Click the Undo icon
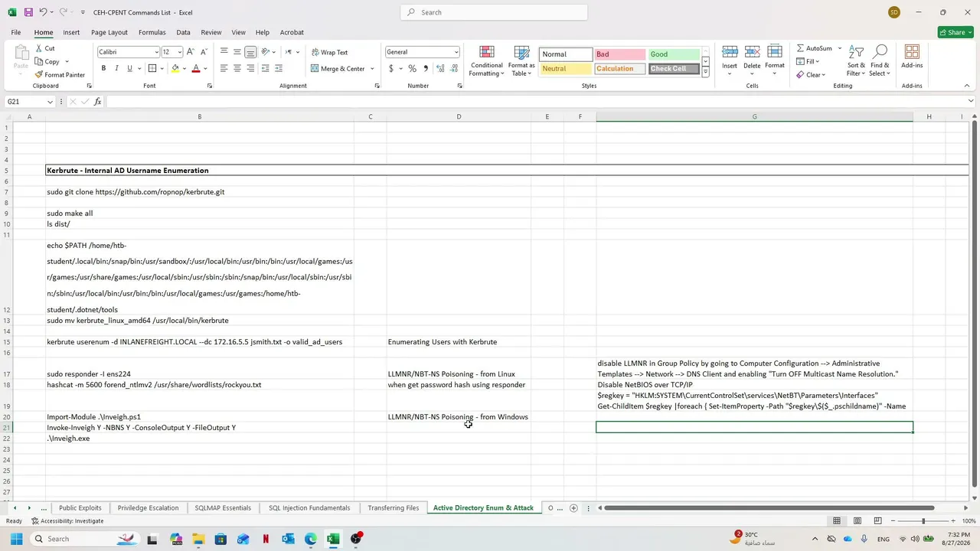The width and height of the screenshot is (980, 551). [x=44, y=12]
